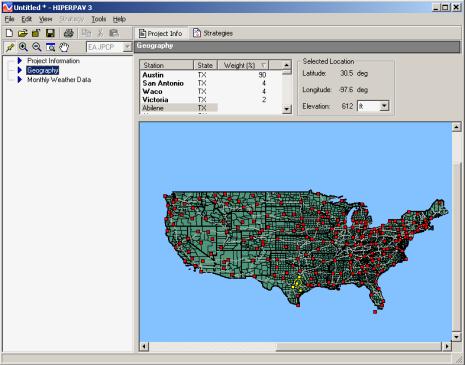This screenshot has height=365, width=465.
Task: Click the Elevation value 612
Action: point(347,106)
